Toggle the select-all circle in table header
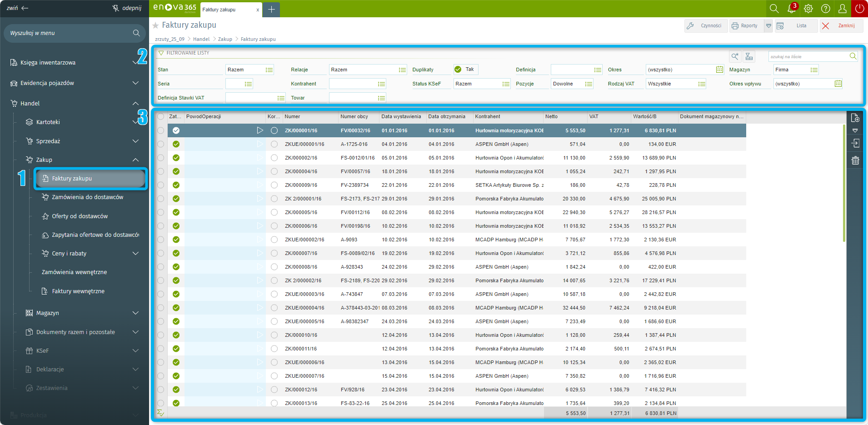Viewport: 868px width, 425px height. pos(161,116)
